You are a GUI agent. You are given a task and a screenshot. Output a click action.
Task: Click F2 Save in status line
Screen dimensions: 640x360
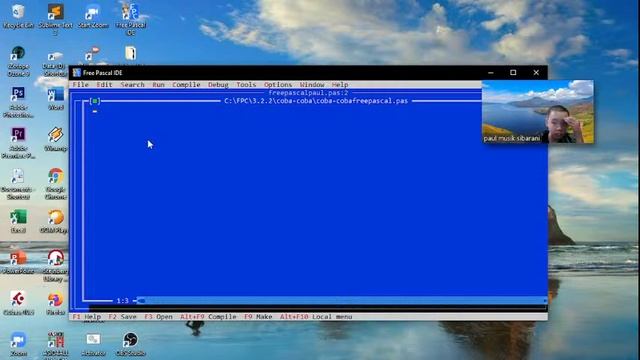(122, 316)
